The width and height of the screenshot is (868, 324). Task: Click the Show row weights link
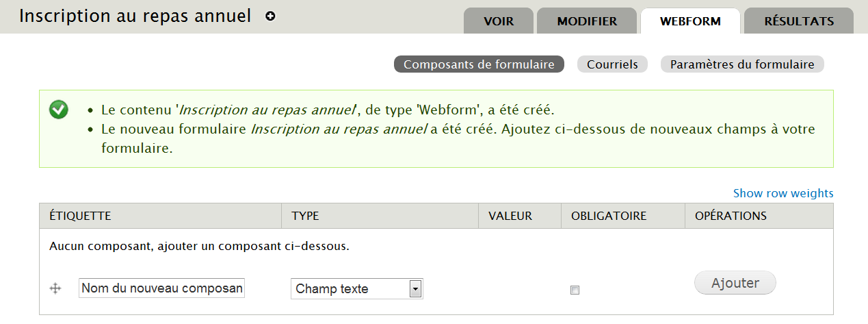pos(783,193)
